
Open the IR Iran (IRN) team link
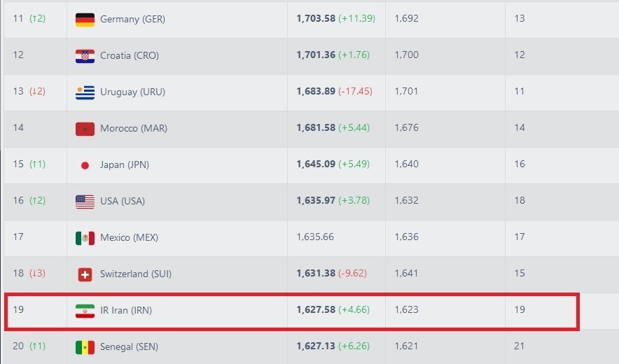(x=126, y=310)
